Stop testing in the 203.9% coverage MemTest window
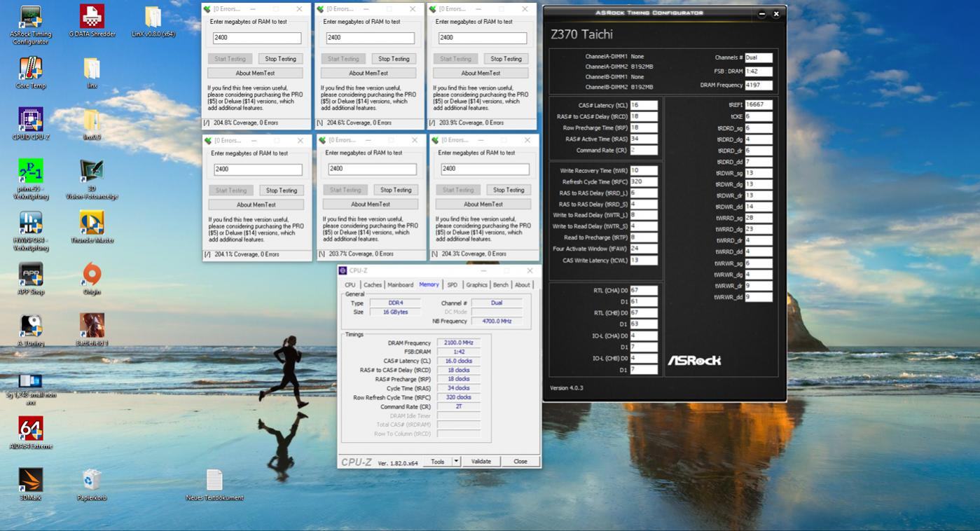Image resolution: width=980 pixels, height=531 pixels. pyautogui.click(x=506, y=59)
